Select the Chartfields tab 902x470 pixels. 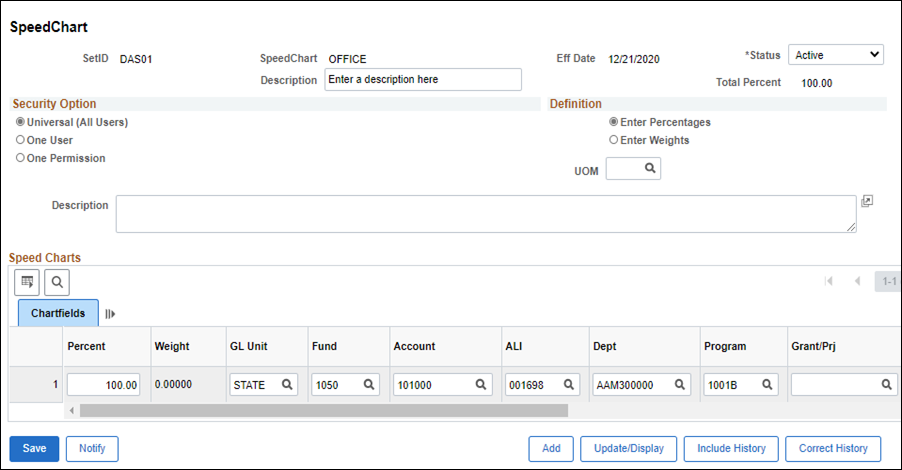(58, 313)
